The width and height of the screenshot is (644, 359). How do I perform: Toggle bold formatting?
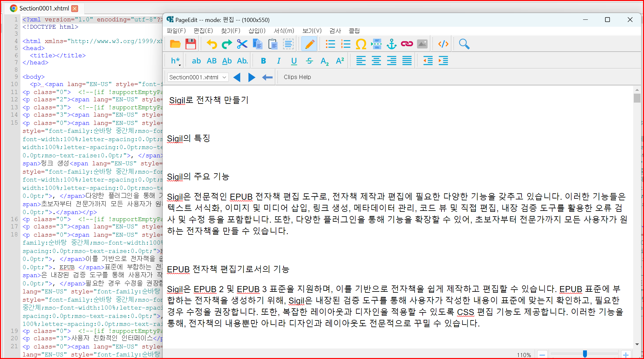pos(263,61)
